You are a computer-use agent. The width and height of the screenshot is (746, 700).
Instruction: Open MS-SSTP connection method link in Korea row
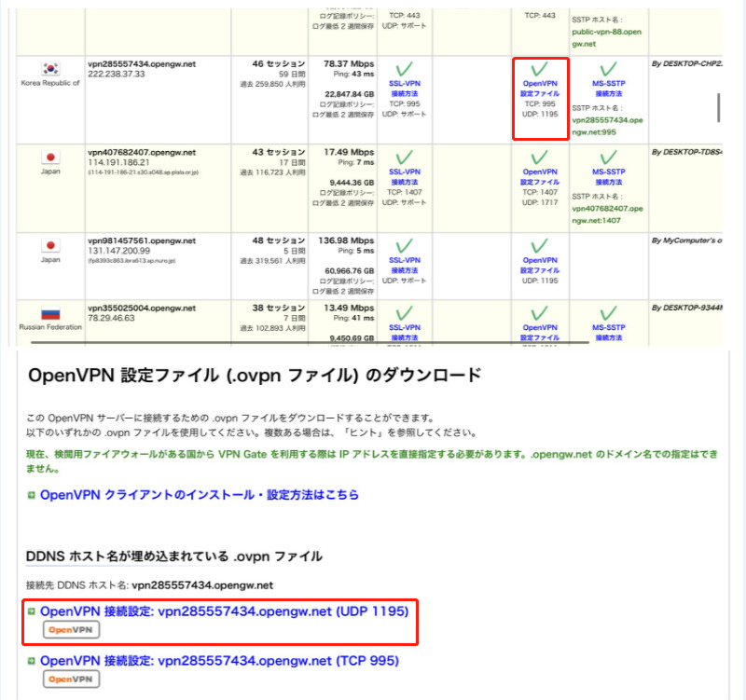tap(609, 89)
